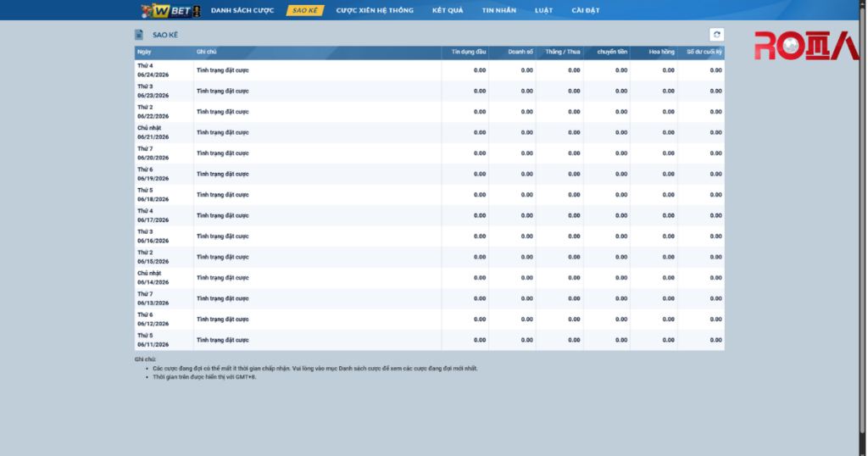The width and height of the screenshot is (868, 456).
Task: Open Tình trạng đặt cược for 06/19/2026
Action: tap(223, 175)
